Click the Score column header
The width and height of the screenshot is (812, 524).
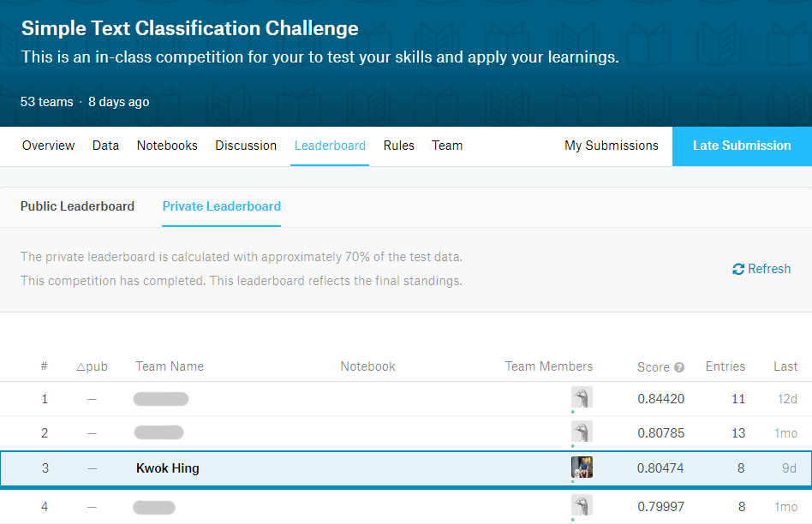tap(653, 367)
